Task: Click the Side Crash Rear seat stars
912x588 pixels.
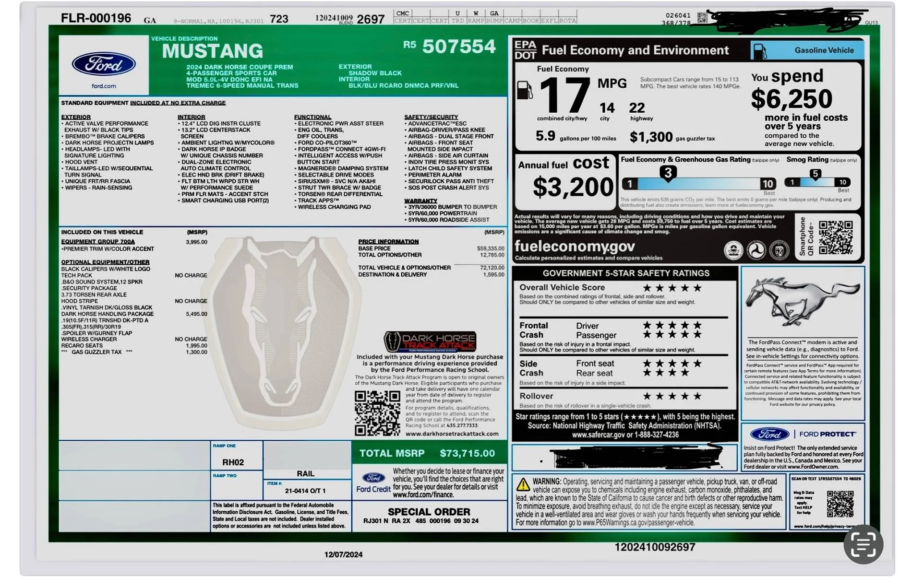Action: (x=666, y=373)
